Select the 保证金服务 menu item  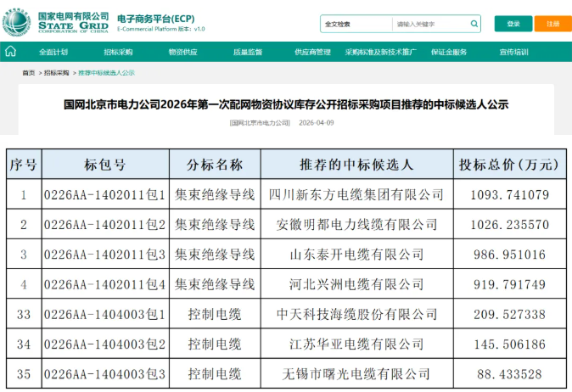(449, 53)
